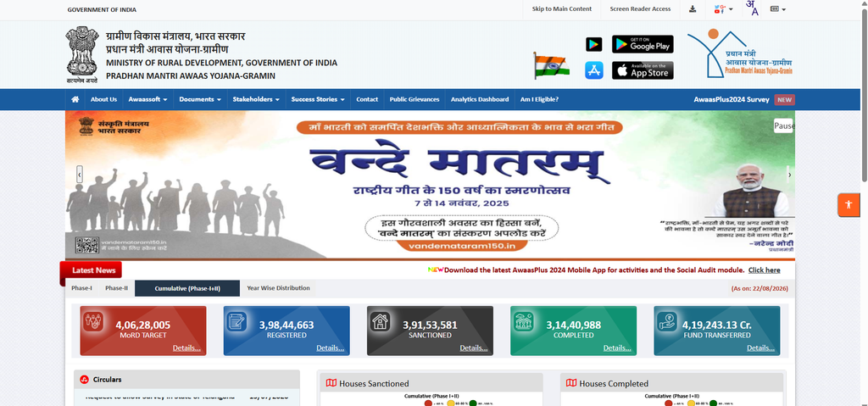Viewport: 868px width, 406px height.
Task: Click the Indian flag image
Action: pos(551,65)
